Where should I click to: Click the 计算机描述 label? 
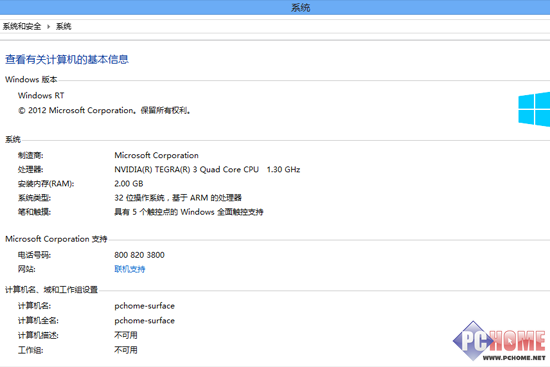38,335
